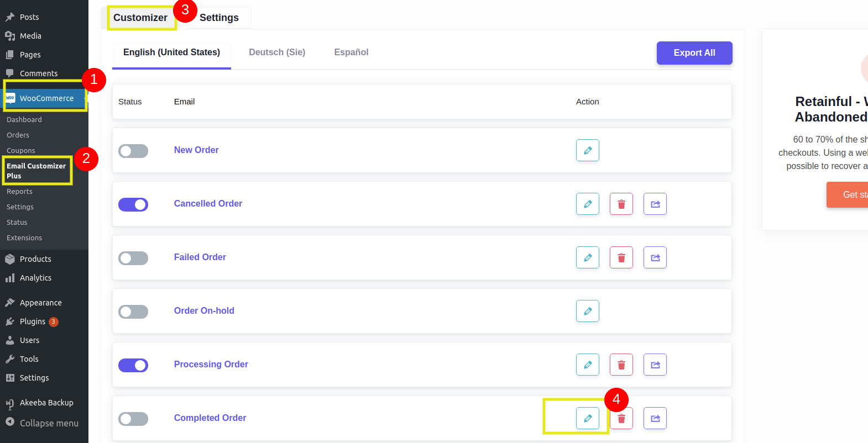868x443 pixels.
Task: Switch to the Español language tab
Action: click(351, 52)
